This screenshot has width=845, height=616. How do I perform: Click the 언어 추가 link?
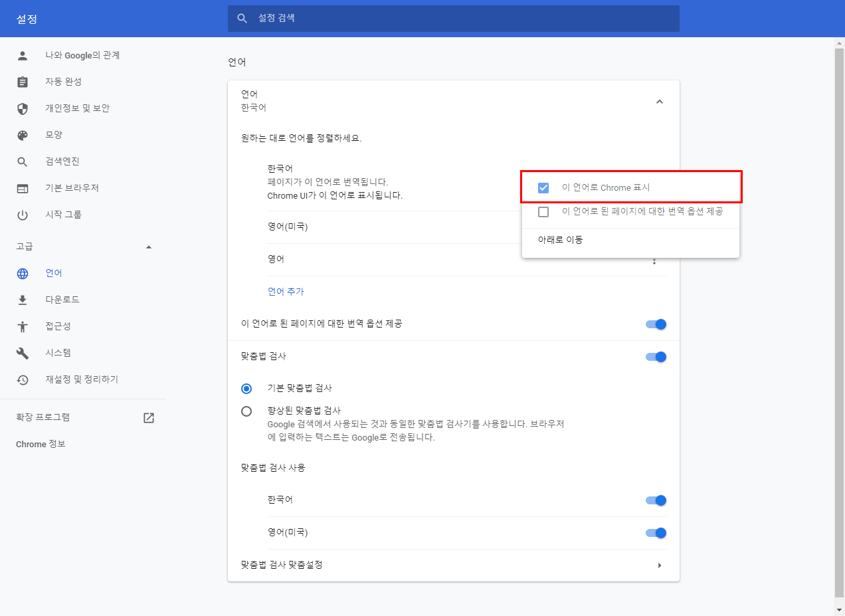point(286,292)
